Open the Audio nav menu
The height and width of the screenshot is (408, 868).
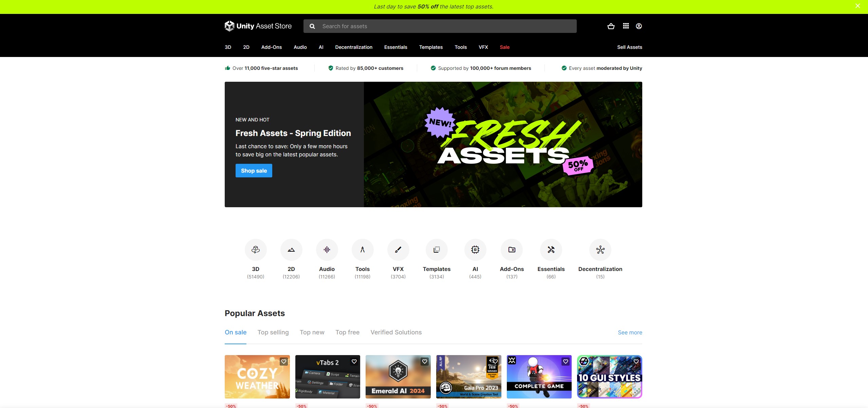tap(300, 47)
